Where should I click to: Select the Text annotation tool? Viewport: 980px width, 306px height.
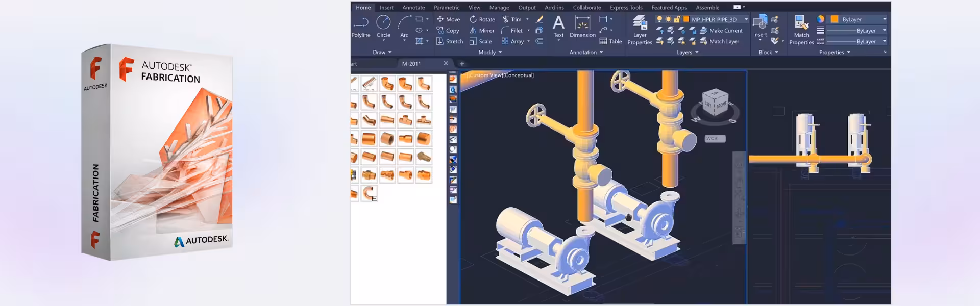(559, 27)
